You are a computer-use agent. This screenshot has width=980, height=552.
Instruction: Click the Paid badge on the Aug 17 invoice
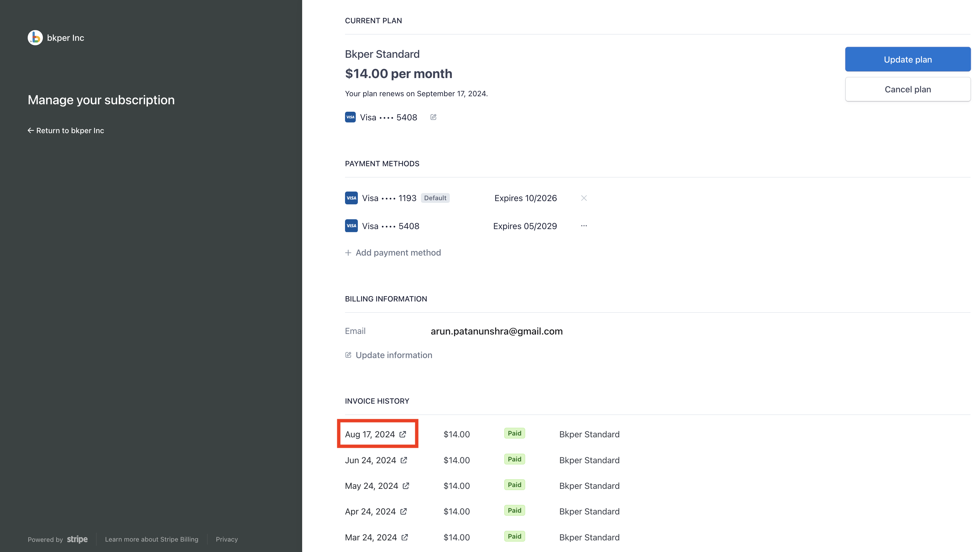(x=514, y=433)
